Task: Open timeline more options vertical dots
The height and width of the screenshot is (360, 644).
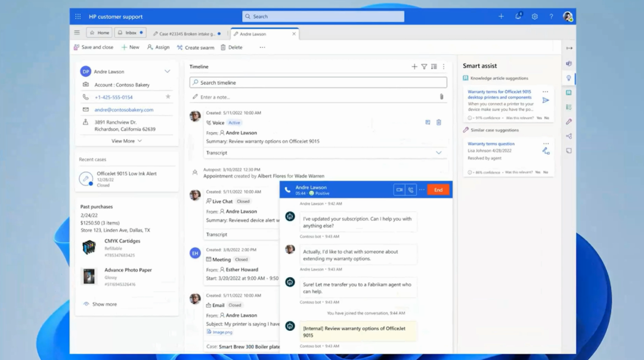Action: pos(444,67)
